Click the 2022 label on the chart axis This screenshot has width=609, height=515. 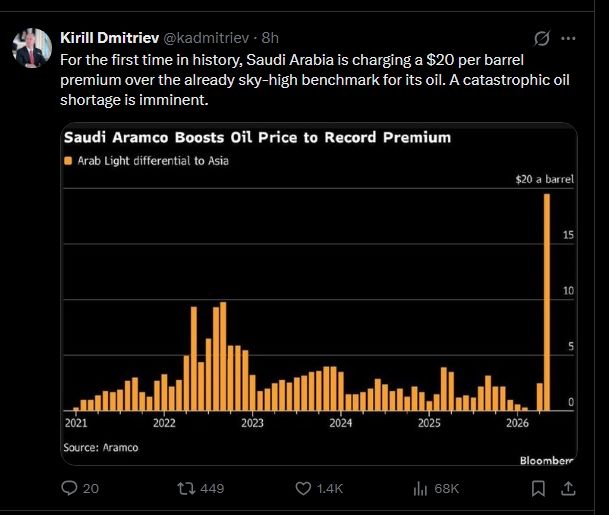(165, 424)
